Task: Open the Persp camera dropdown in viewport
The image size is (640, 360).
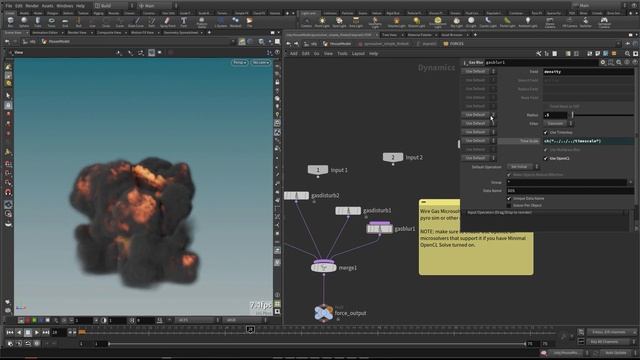Action: click(240, 62)
